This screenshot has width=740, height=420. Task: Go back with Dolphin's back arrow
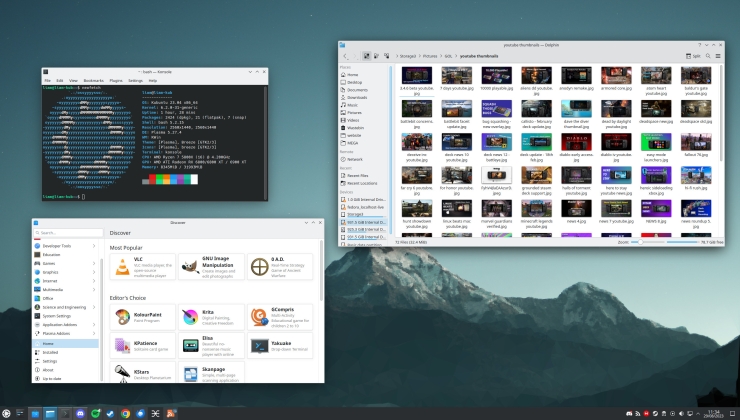pyautogui.click(x=343, y=56)
